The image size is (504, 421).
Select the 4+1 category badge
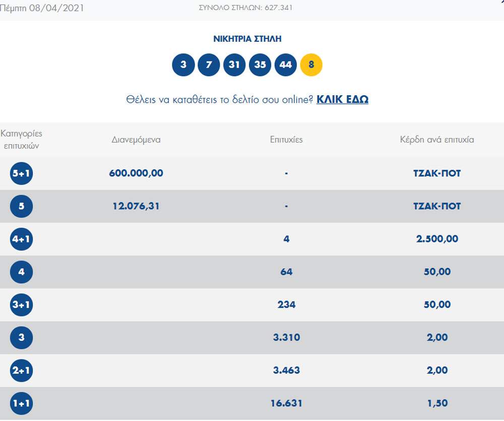pyautogui.click(x=21, y=239)
